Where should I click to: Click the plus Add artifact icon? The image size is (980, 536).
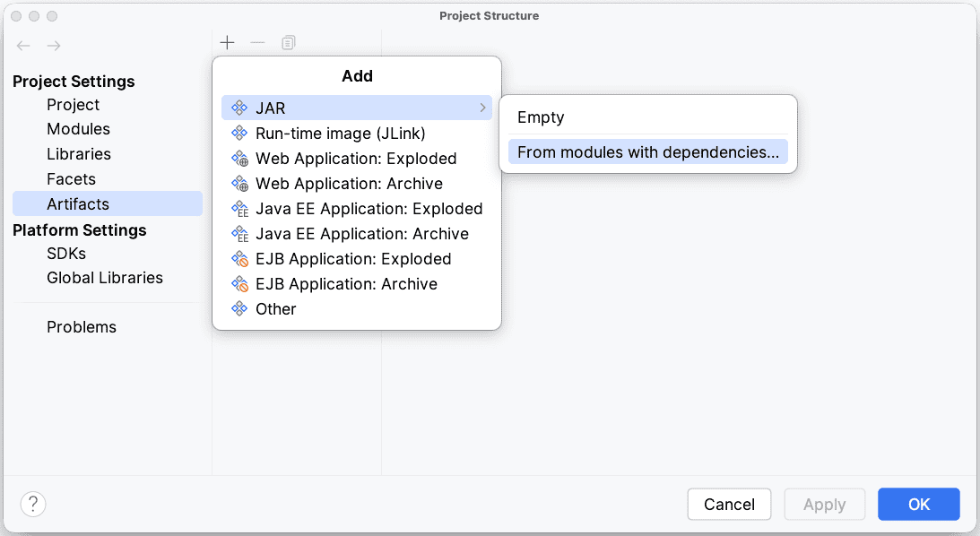[228, 43]
